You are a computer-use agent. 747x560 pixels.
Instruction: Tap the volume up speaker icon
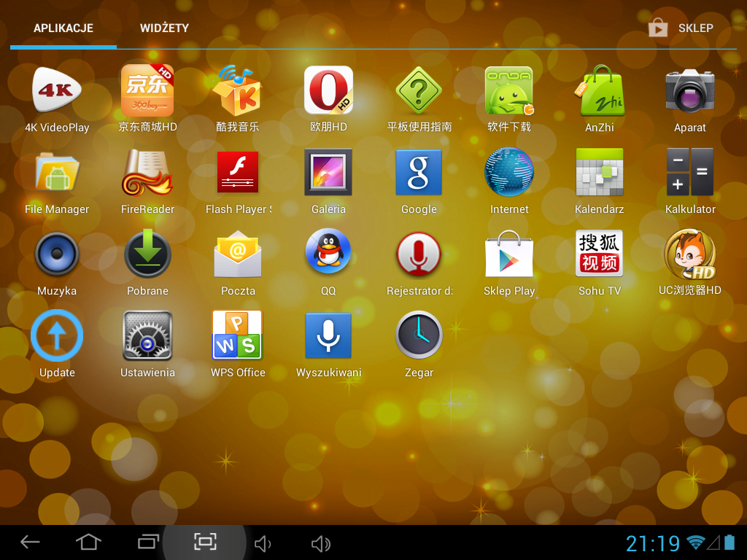(321, 543)
